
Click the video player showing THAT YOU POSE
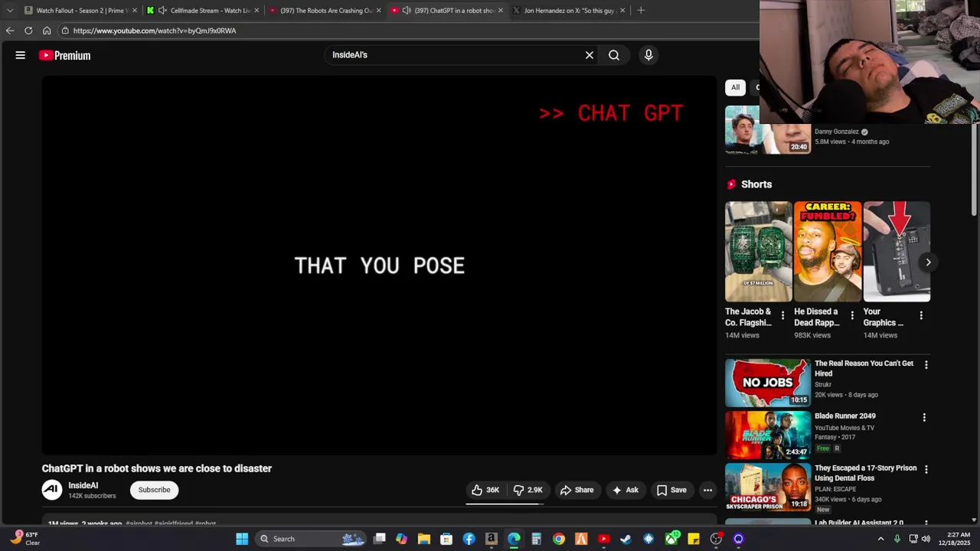click(x=379, y=266)
